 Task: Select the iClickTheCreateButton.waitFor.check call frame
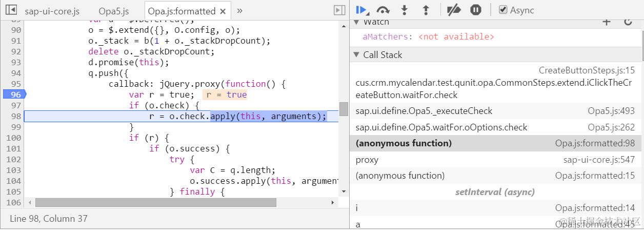tap(495, 83)
